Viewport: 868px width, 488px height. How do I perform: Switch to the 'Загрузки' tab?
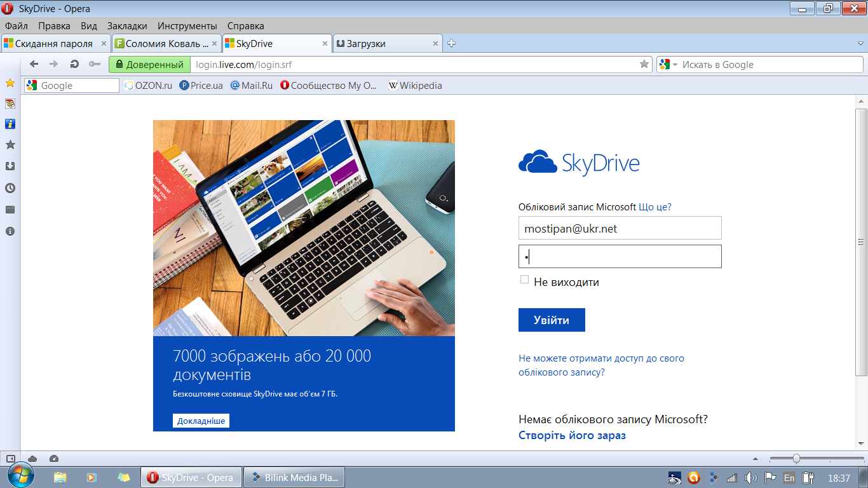388,44
